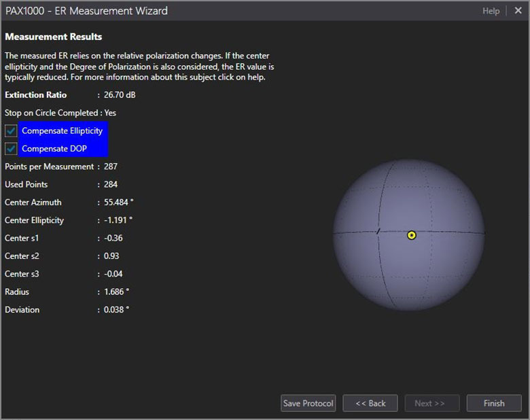Click the Used Points value 284

point(111,185)
